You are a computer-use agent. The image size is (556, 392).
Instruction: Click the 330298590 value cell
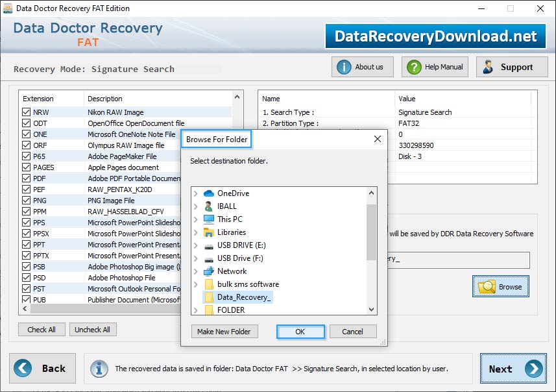click(x=416, y=145)
